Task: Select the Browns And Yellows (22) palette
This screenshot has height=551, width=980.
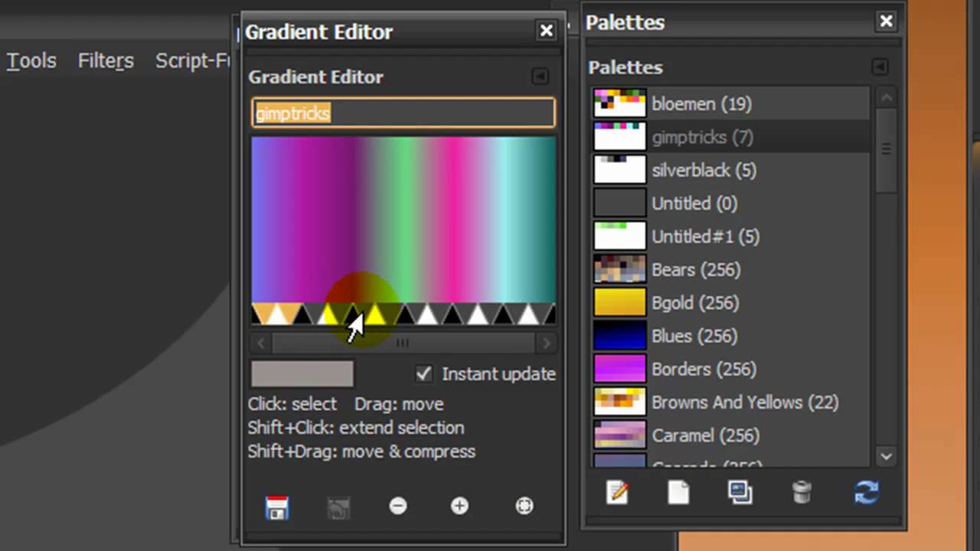Action: point(731,402)
